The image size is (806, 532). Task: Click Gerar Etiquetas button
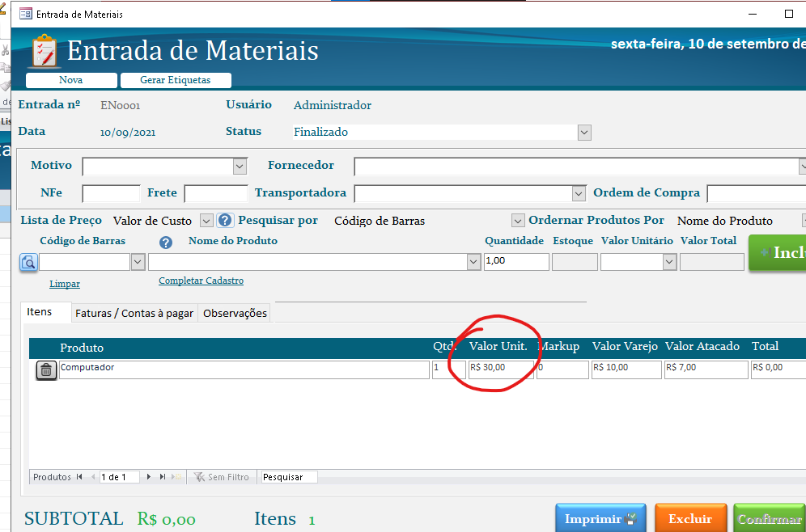tap(176, 80)
